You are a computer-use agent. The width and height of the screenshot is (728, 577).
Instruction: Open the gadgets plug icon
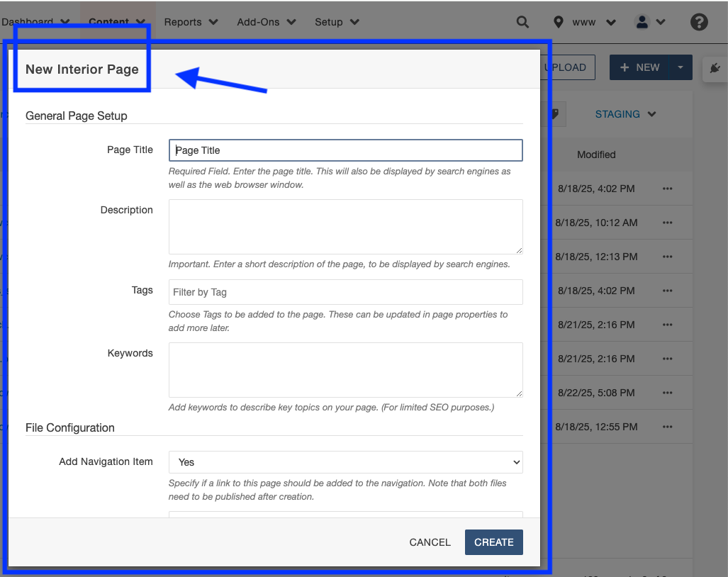[x=715, y=68]
